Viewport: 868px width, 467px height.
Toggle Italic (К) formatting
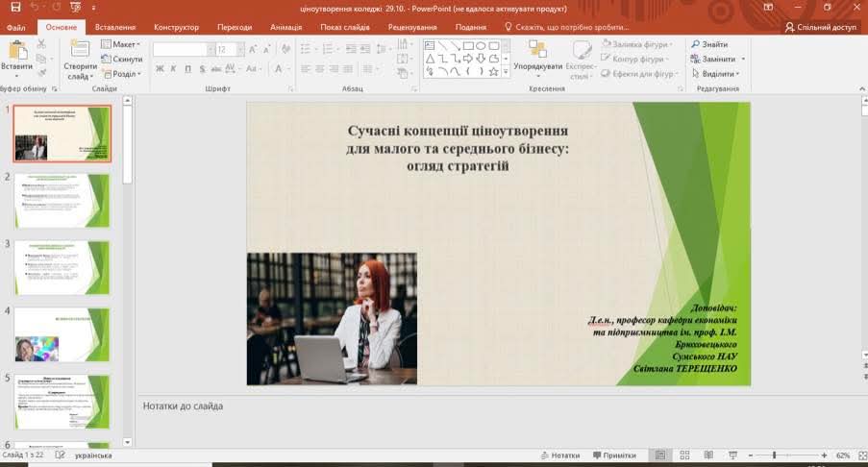click(174, 68)
